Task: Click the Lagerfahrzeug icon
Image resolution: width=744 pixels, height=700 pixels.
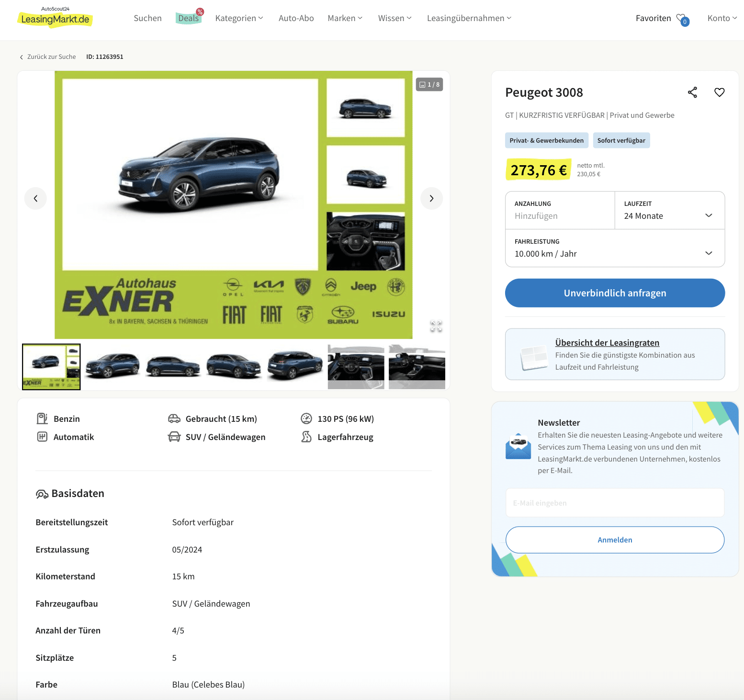Action: coord(306,437)
